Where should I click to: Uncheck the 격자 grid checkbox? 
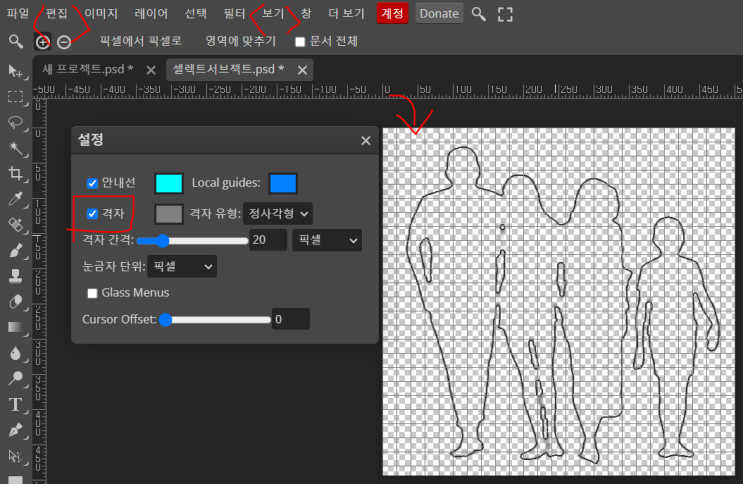(93, 213)
